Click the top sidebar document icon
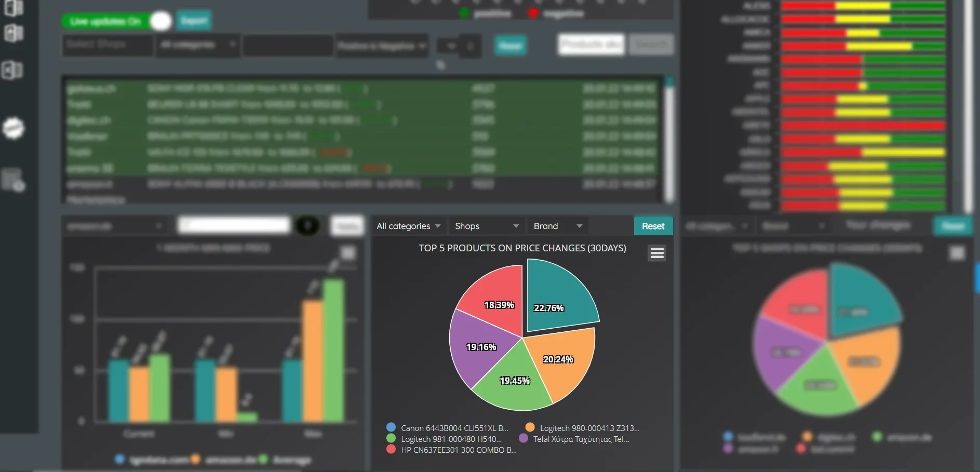 [13, 8]
